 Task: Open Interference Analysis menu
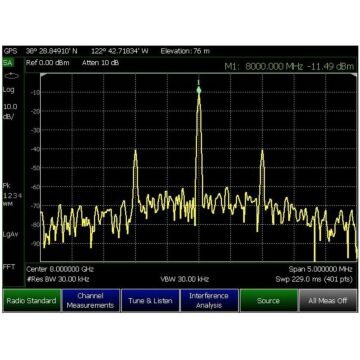pos(209,300)
